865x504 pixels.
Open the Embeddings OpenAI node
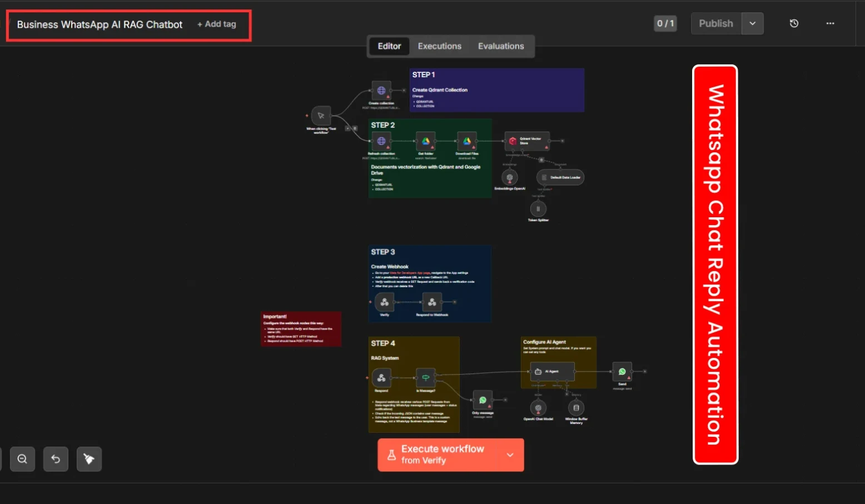[x=509, y=177]
